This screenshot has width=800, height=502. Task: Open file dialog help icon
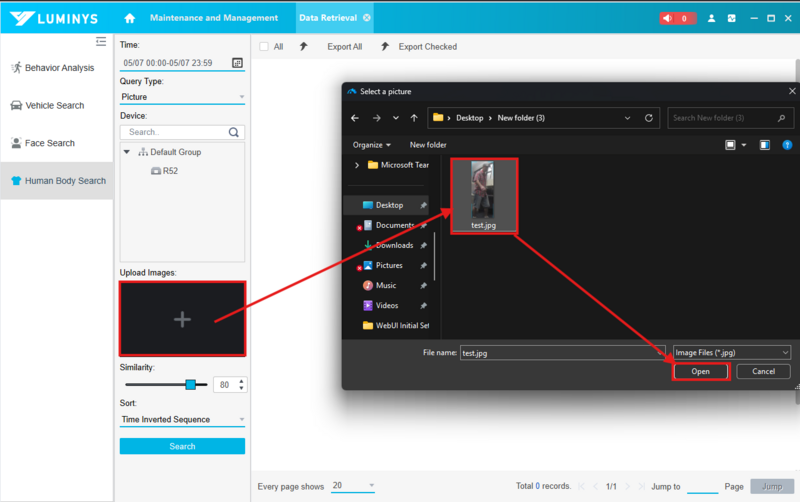point(787,145)
